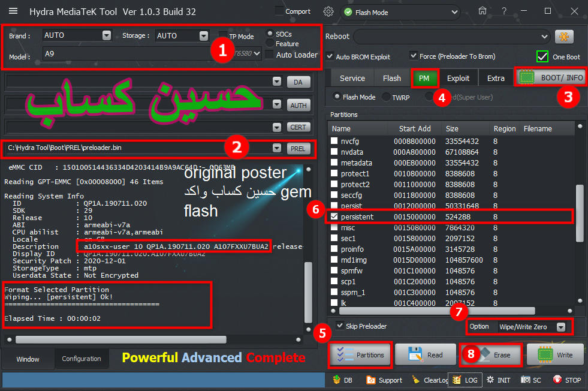Click the DA button
This screenshot has width=588, height=391.
pyautogui.click(x=298, y=82)
